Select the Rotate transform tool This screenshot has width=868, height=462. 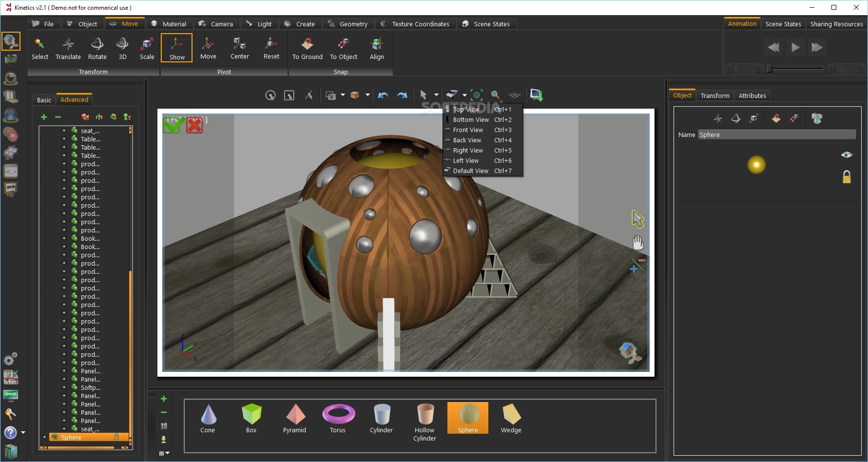coord(97,49)
